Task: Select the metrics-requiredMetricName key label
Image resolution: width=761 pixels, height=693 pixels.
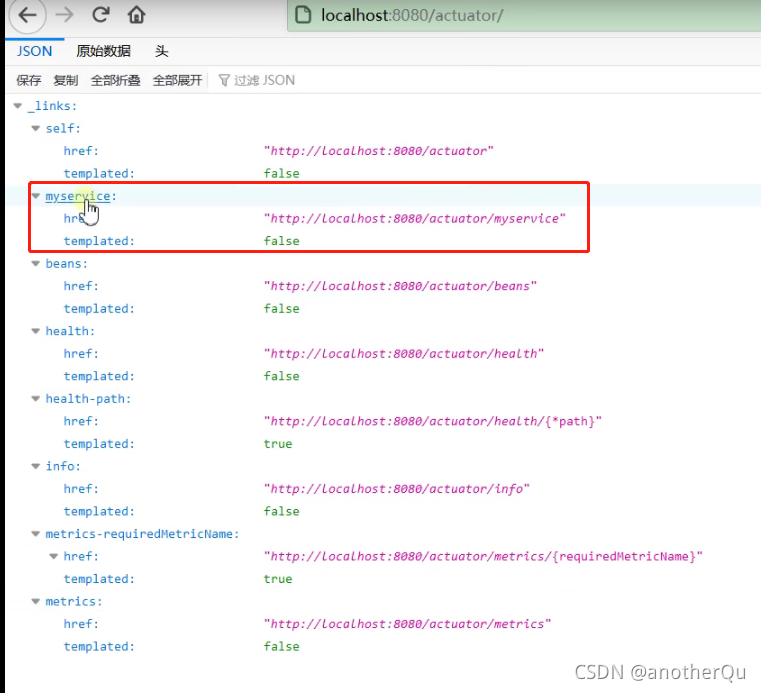Action: tap(142, 534)
